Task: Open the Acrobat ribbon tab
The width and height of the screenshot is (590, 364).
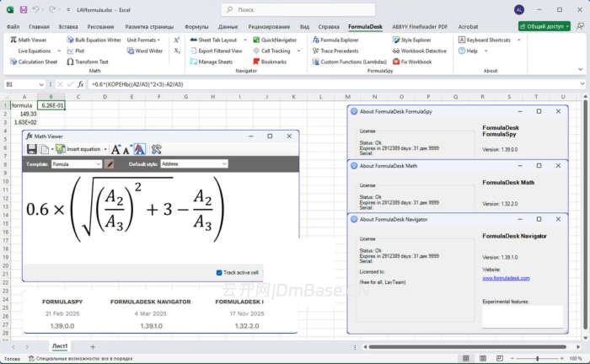Action: [468, 27]
